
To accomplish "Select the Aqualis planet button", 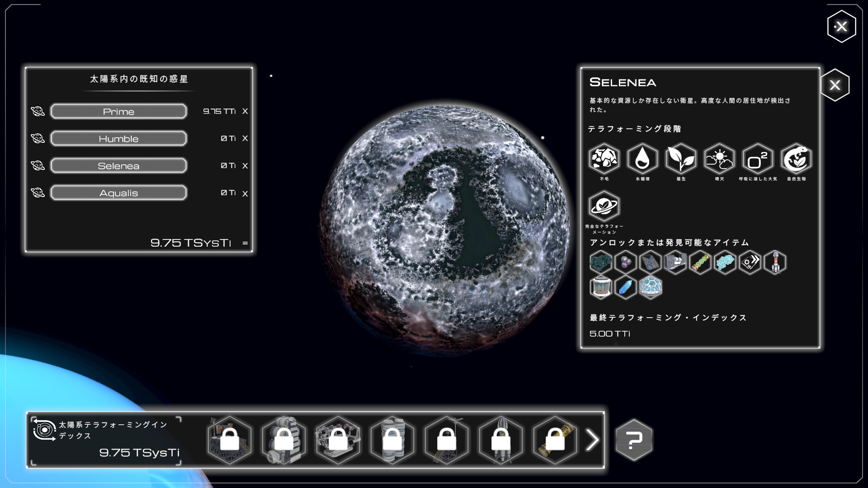I will tap(118, 192).
